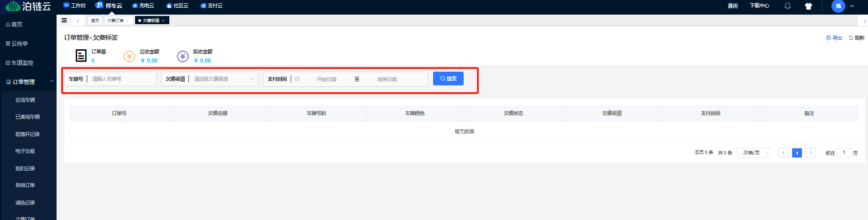This screenshot has width=868, height=220.
Task: Focus the 车牌号 input field
Action: click(121, 79)
